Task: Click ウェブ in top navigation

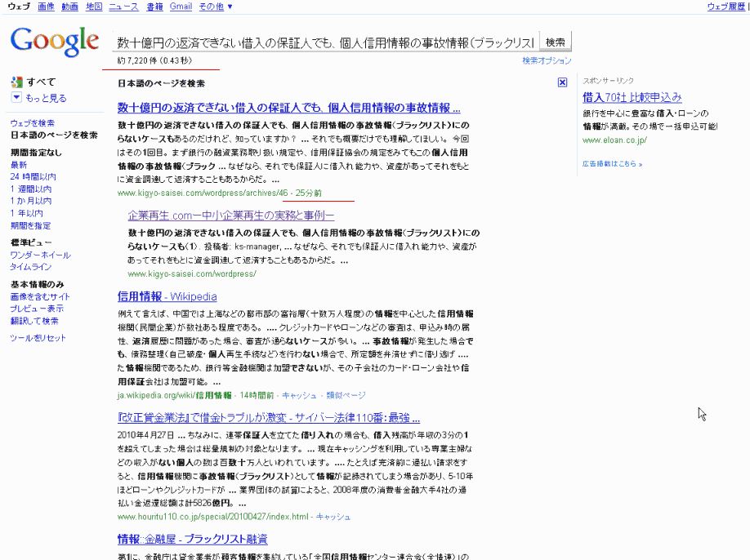Action: point(19,7)
